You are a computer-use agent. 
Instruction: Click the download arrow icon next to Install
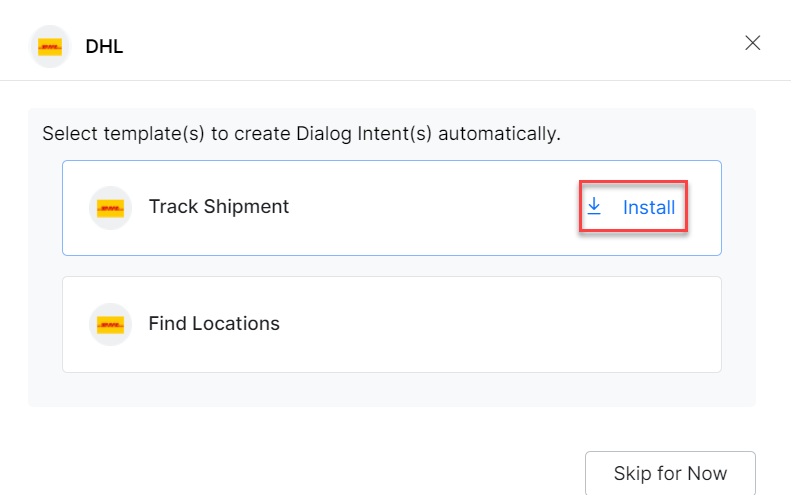pyautogui.click(x=594, y=207)
